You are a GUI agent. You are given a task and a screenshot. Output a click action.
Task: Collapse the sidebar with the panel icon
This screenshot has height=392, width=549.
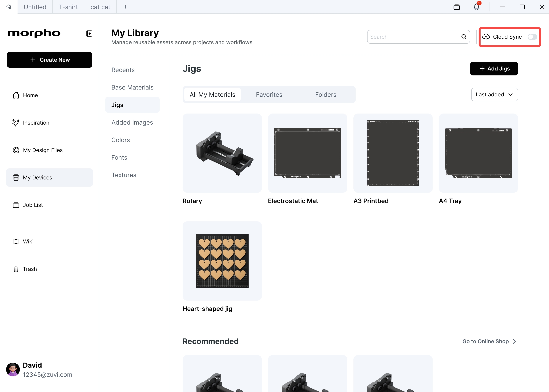click(89, 33)
